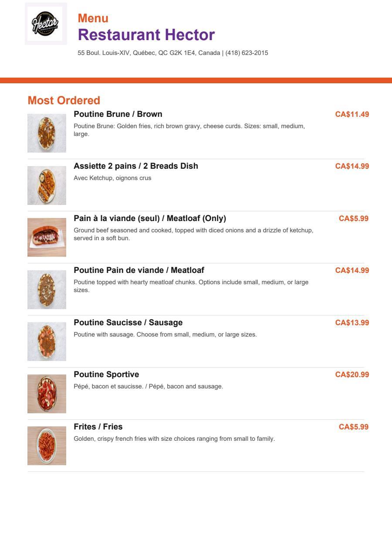Click the restaurant address and phone line
392x555 pixels.
(173, 53)
